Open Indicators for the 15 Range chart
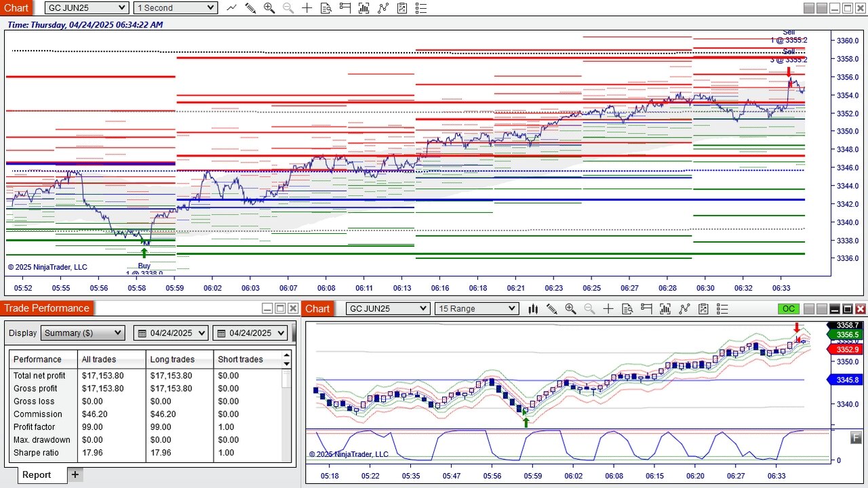This screenshot has width=868, height=488. [x=665, y=309]
